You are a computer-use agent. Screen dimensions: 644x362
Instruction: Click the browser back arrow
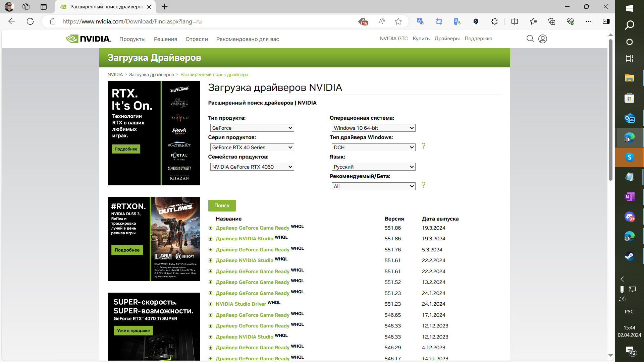click(x=12, y=21)
